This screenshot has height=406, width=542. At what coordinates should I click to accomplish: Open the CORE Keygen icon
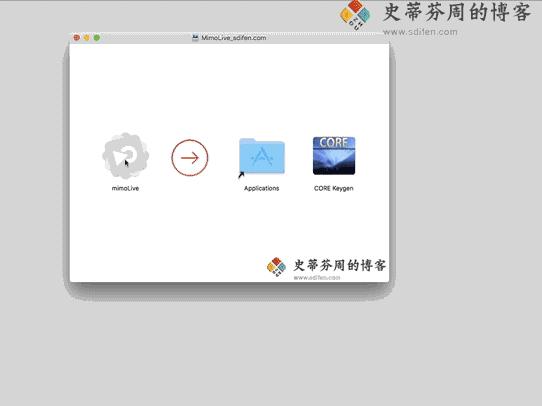point(334,155)
